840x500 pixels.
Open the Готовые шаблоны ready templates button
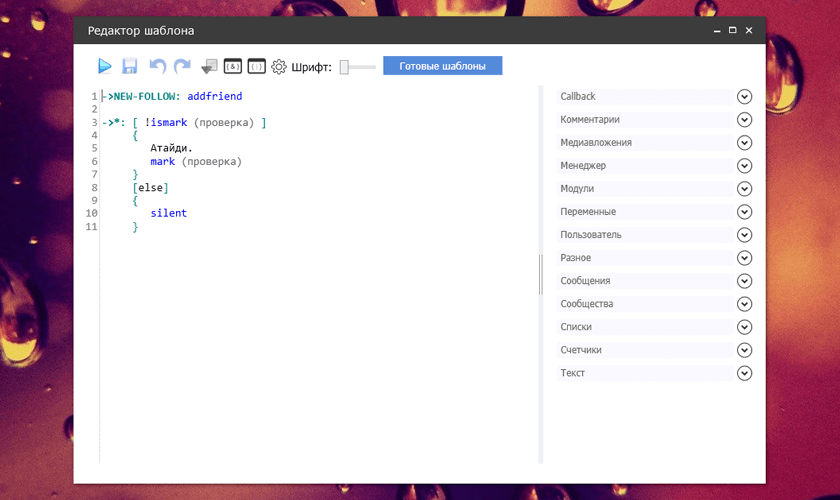point(442,66)
